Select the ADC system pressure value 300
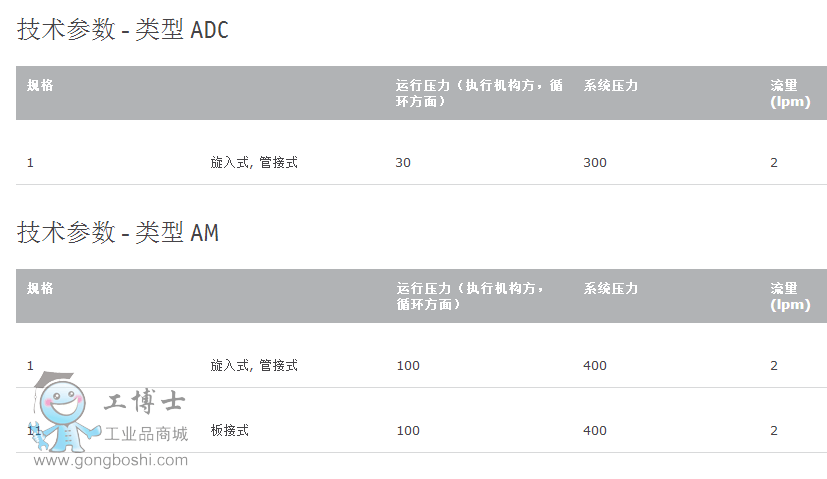This screenshot has width=827, height=479. (x=595, y=162)
